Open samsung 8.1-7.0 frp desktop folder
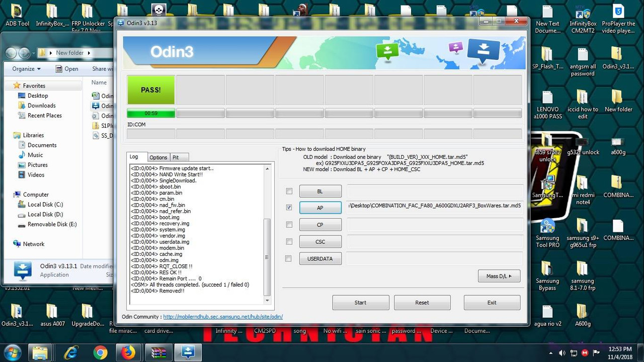Screen dimensions: 644x362 click(x=583, y=276)
